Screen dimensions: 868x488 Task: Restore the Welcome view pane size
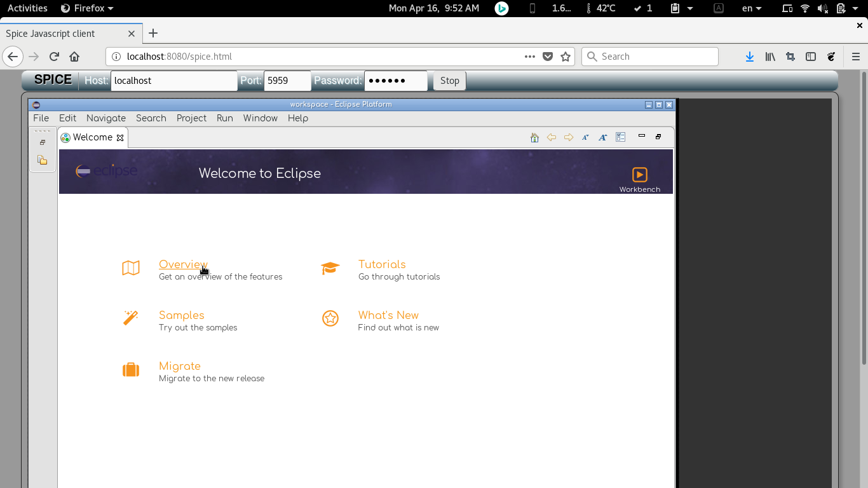click(658, 137)
